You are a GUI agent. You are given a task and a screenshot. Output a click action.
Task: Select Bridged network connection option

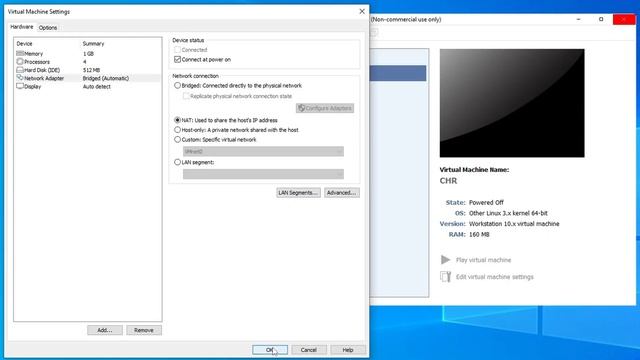point(178,86)
